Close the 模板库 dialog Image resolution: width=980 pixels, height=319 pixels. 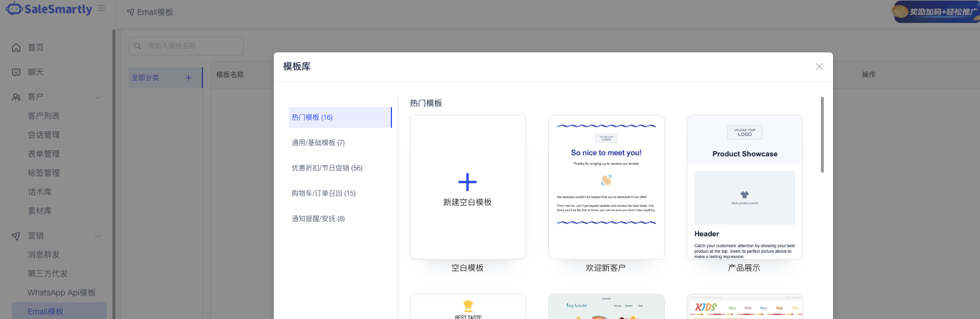tap(819, 67)
